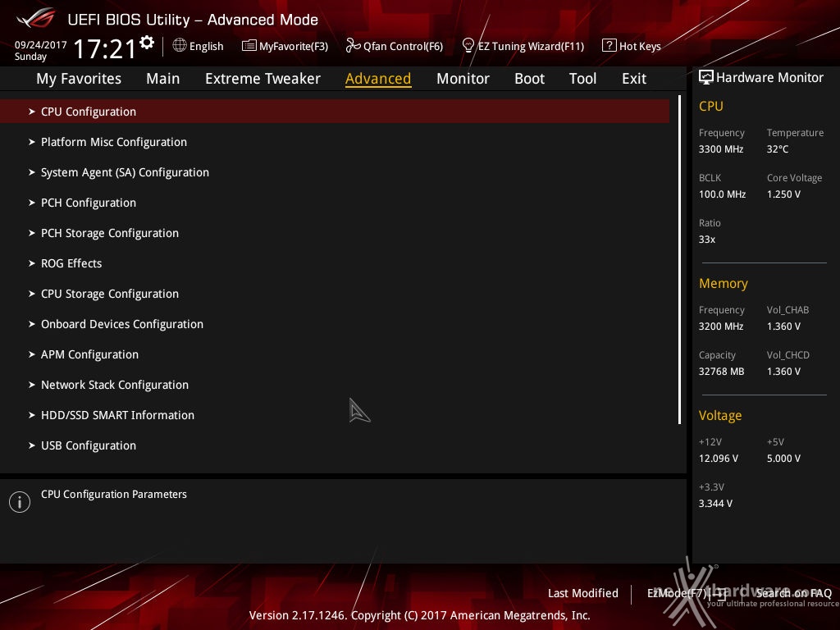
Task: Click CPU Frequency value 3300 MHz
Action: (x=721, y=149)
